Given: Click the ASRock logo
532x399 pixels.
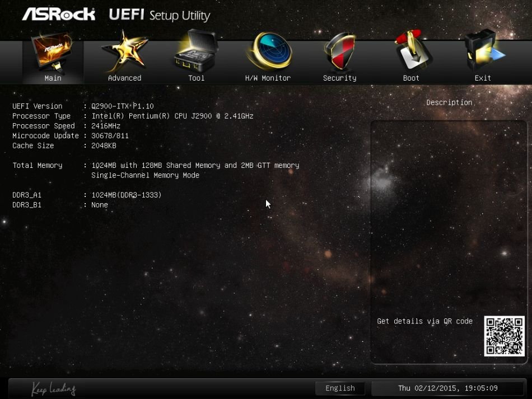Looking at the screenshot, I should pyautogui.click(x=59, y=14).
